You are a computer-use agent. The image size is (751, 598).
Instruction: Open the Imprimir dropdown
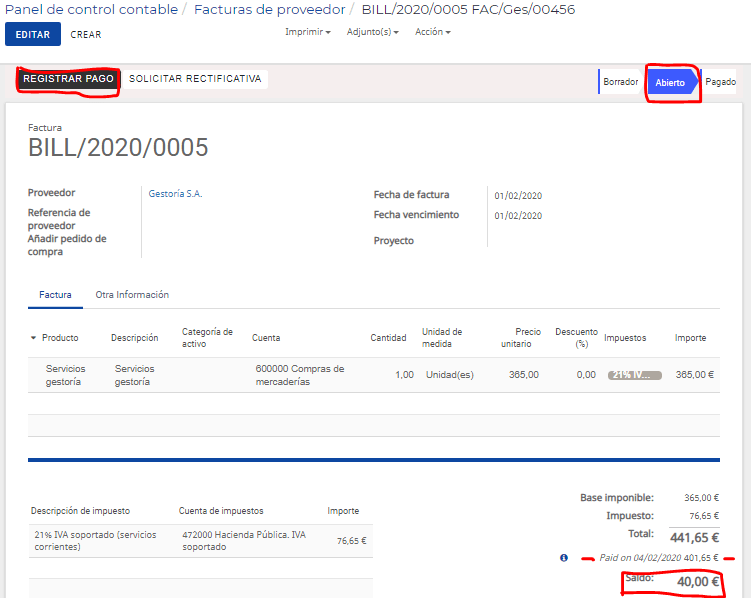(x=307, y=32)
